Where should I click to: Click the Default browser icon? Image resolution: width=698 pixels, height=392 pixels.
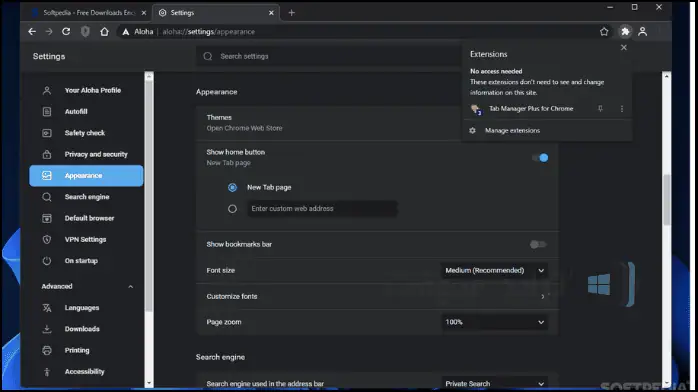click(47, 218)
